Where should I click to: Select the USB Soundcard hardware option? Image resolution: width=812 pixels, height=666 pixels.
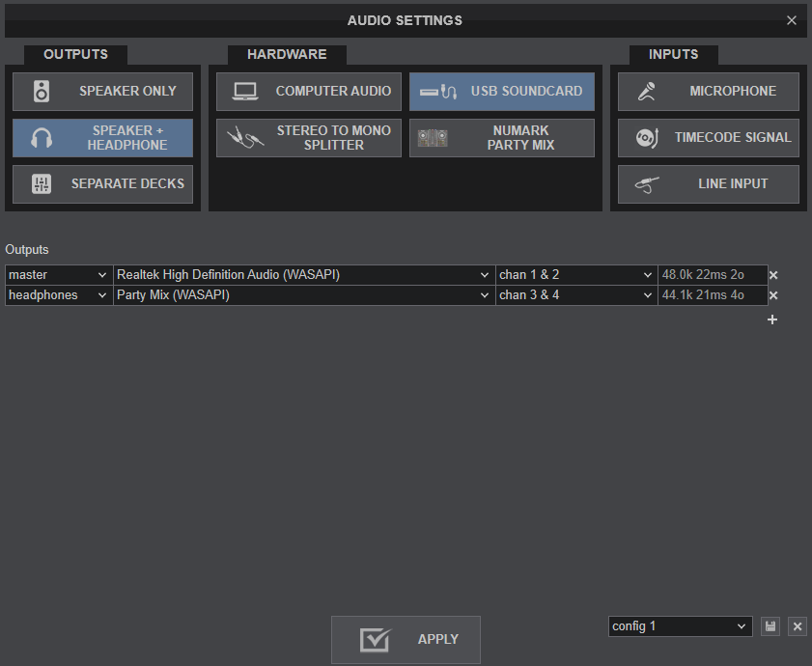502,91
